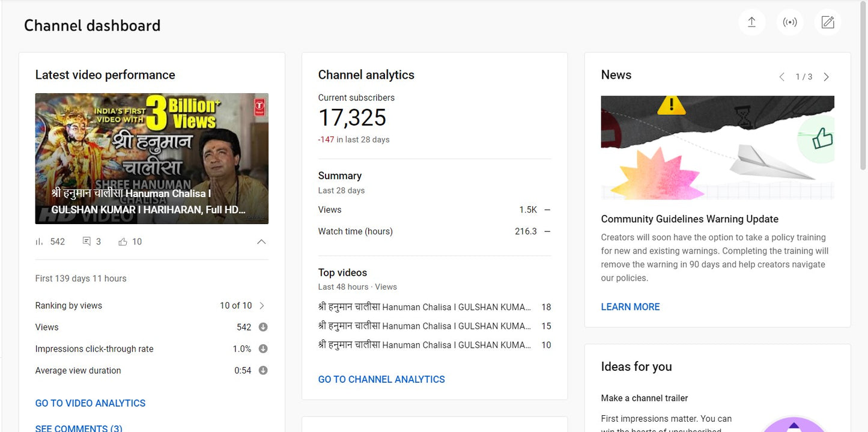Collapse the latest video performance details

tap(261, 242)
